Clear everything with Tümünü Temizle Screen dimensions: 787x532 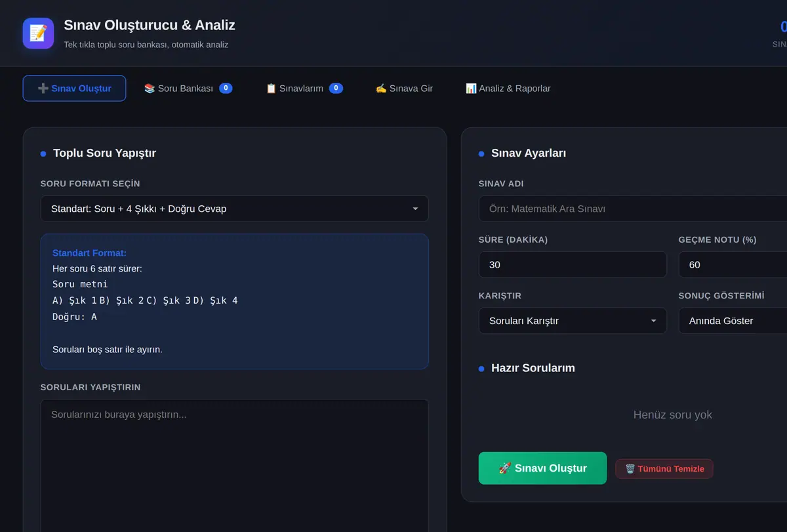point(664,469)
